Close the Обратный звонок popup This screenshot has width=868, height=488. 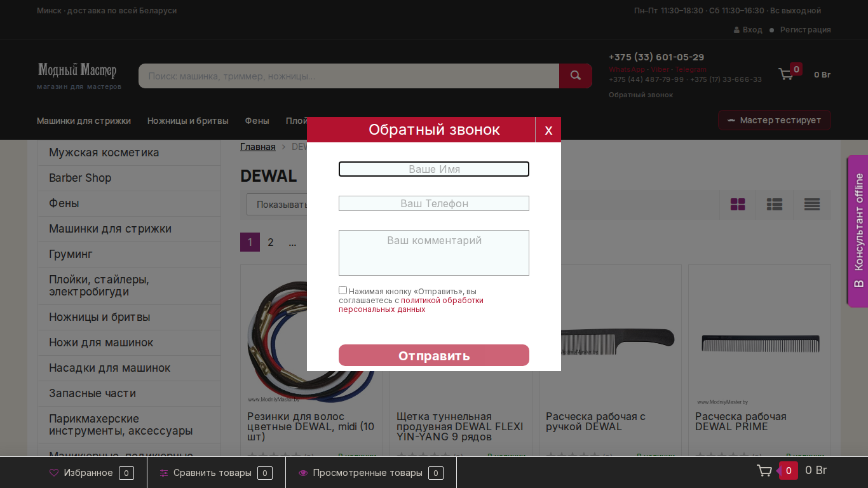coord(548,130)
